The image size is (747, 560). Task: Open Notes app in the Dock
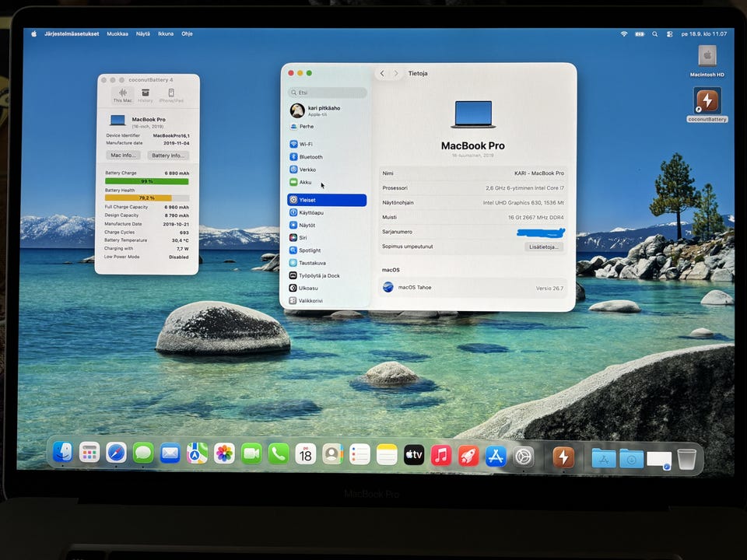click(x=387, y=455)
